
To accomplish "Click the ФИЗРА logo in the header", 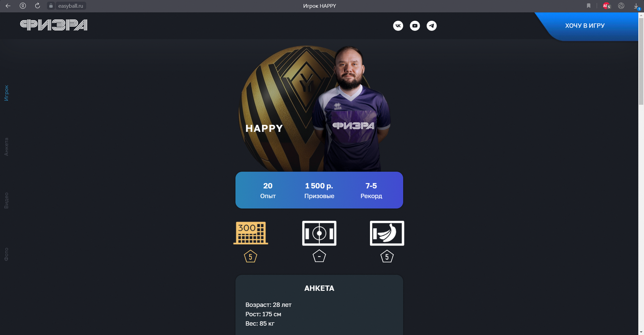I will click(54, 25).
